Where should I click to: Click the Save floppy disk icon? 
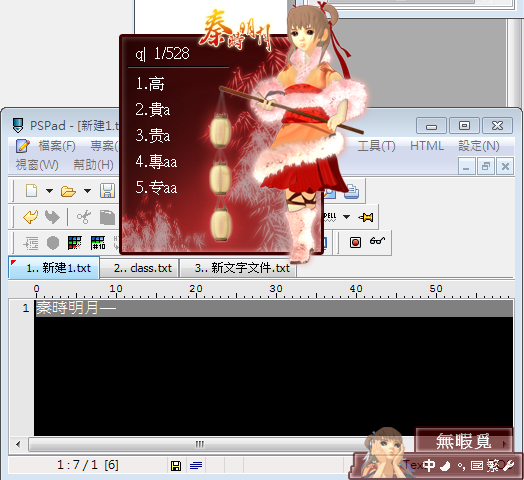(x=107, y=191)
